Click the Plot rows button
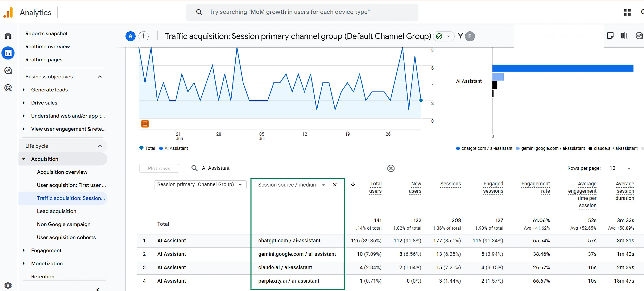Image resolution: width=644 pixels, height=291 pixels. (159, 168)
